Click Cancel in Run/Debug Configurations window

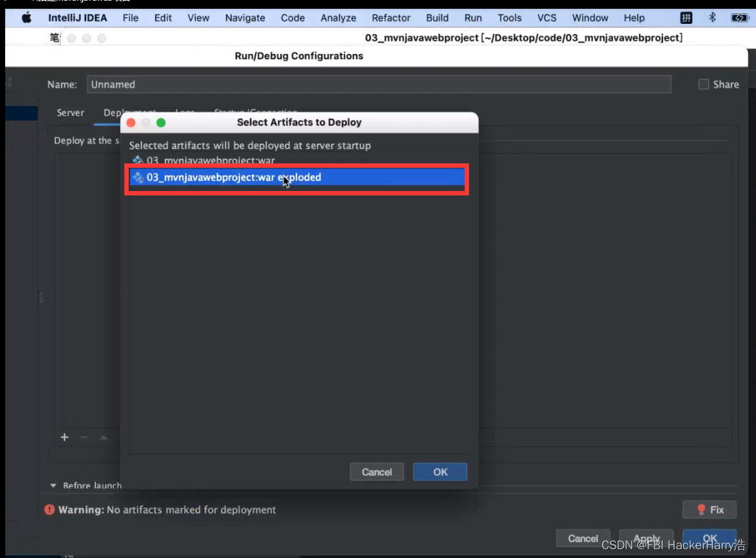pyautogui.click(x=583, y=539)
